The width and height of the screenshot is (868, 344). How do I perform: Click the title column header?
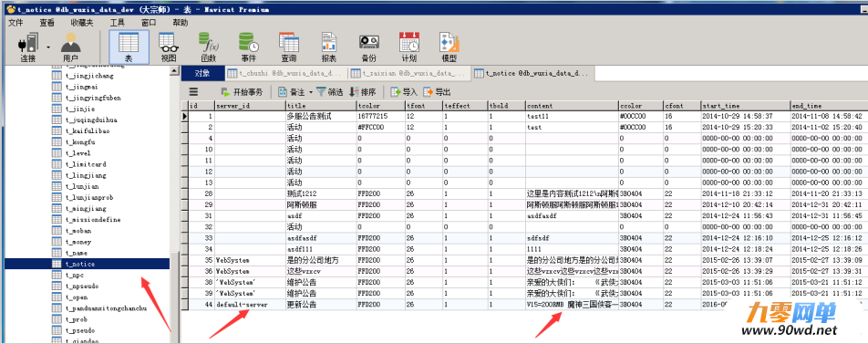pyautogui.click(x=321, y=106)
